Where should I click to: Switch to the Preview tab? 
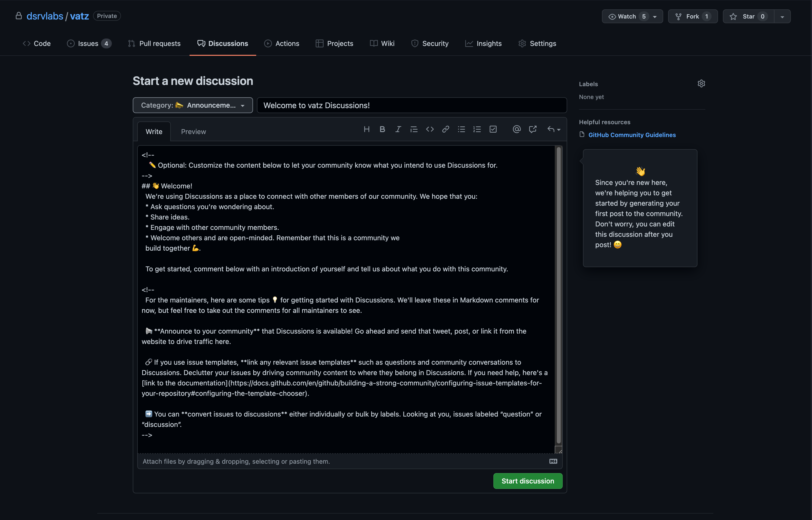coord(193,131)
